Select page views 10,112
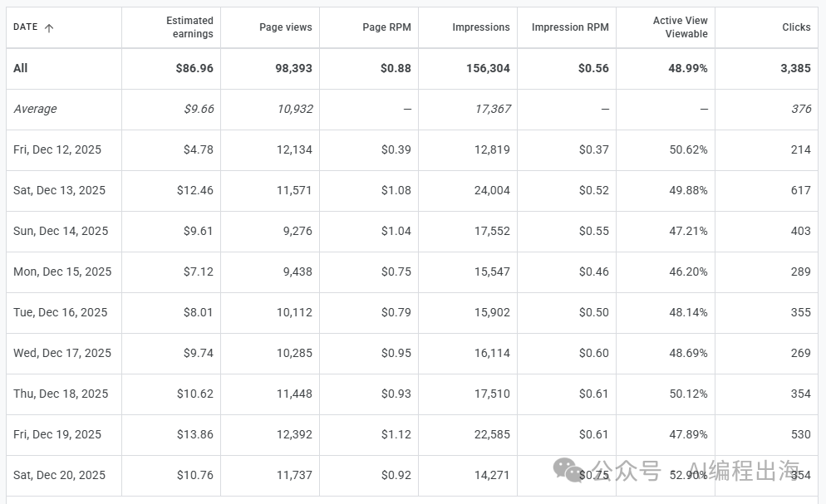The width and height of the screenshot is (826, 504). pyautogui.click(x=294, y=312)
